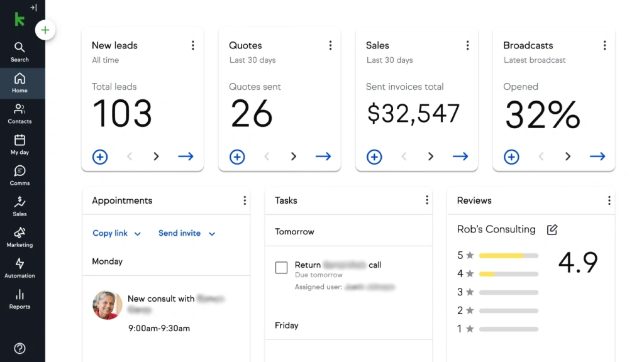This screenshot has width=644, height=362.
Task: Open Broadcasts card options menu
Action: click(604, 45)
